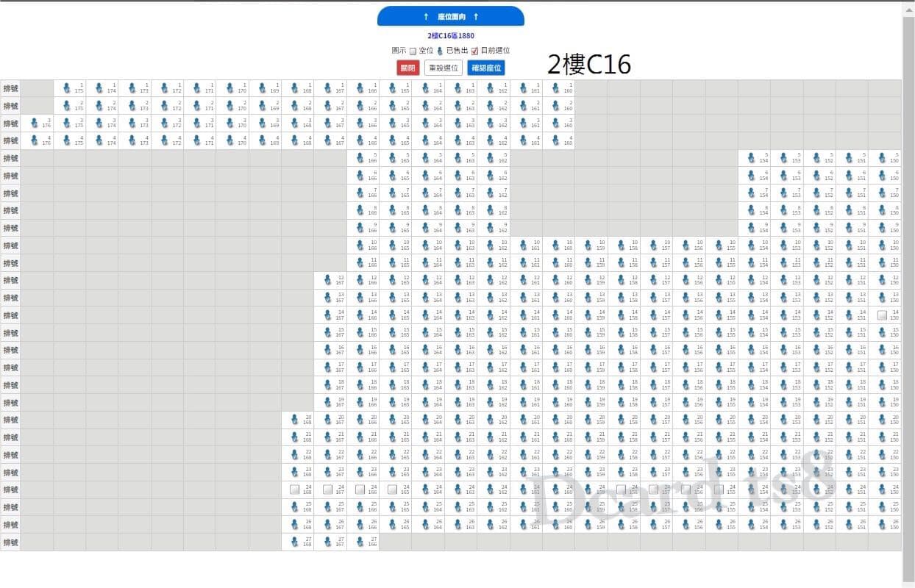This screenshot has width=915, height=588.
Task: Confirm seats with 確認座位 button
Action: click(486, 68)
